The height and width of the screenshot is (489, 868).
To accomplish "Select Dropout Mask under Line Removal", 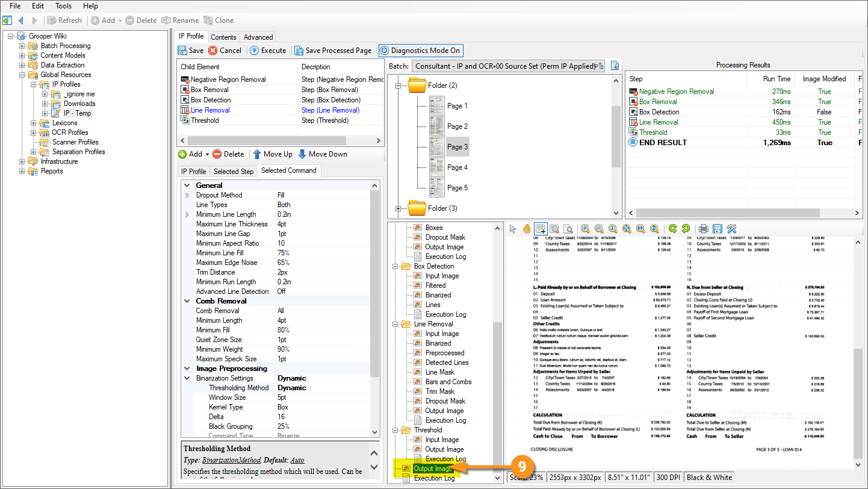I will click(x=445, y=401).
